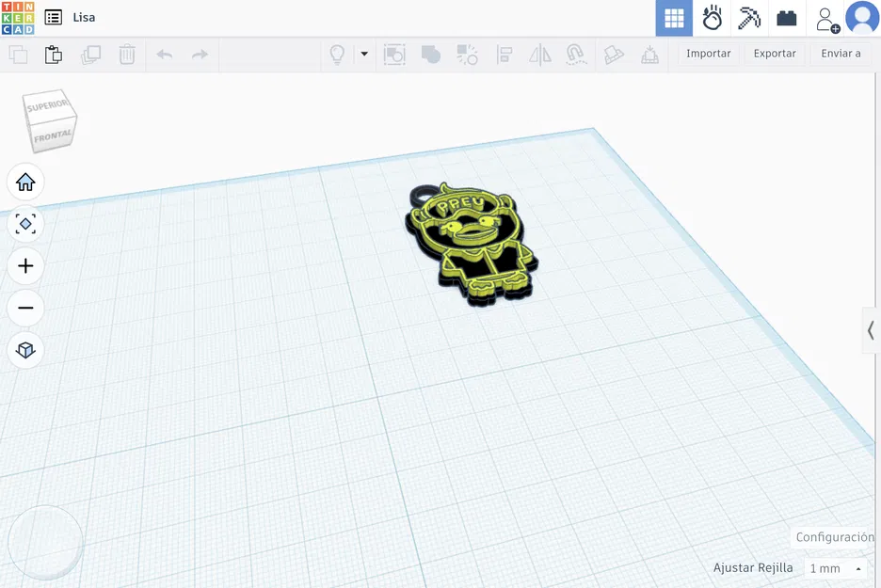881x588 pixels.
Task: Expand the dropdown arrow next to lightbulb
Action: 364,55
